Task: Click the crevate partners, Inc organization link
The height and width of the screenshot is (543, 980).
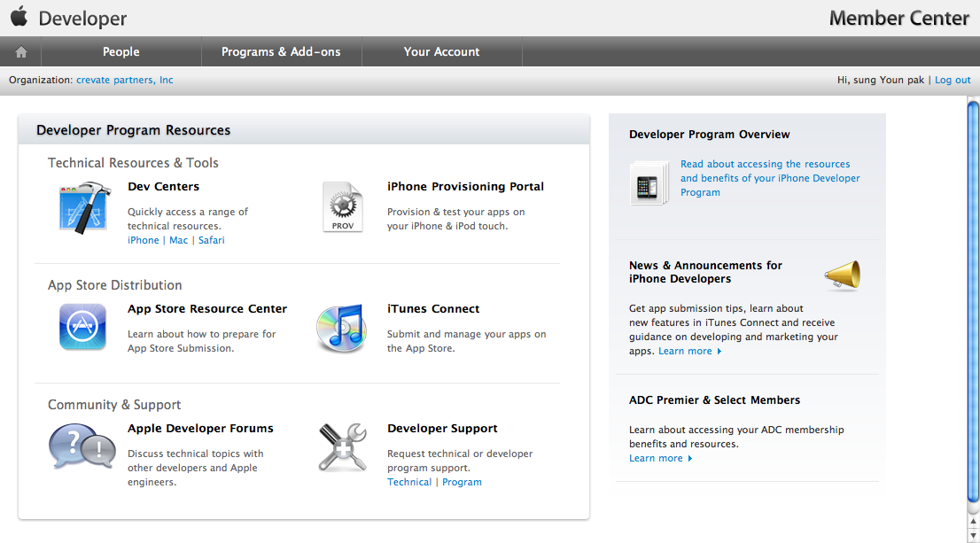Action: (x=124, y=80)
